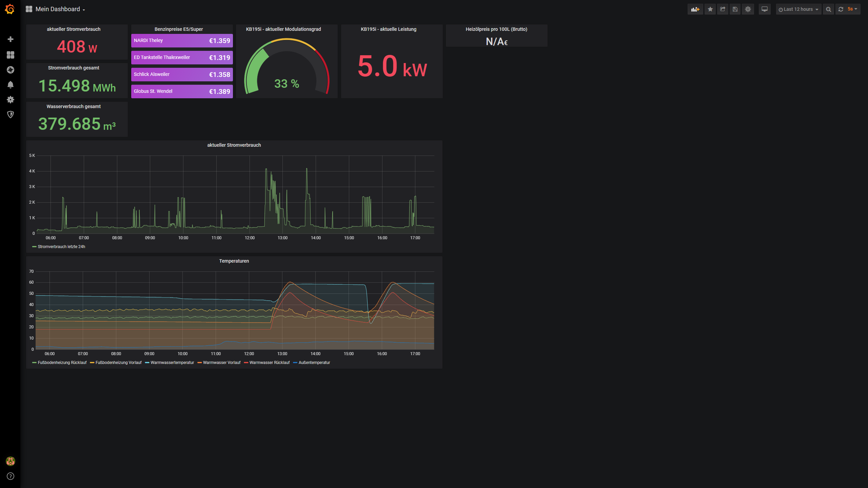This screenshot has height=488, width=868.
Task: Open the aktueller Stromverbrauch stat panel title menu
Action: 74,29
